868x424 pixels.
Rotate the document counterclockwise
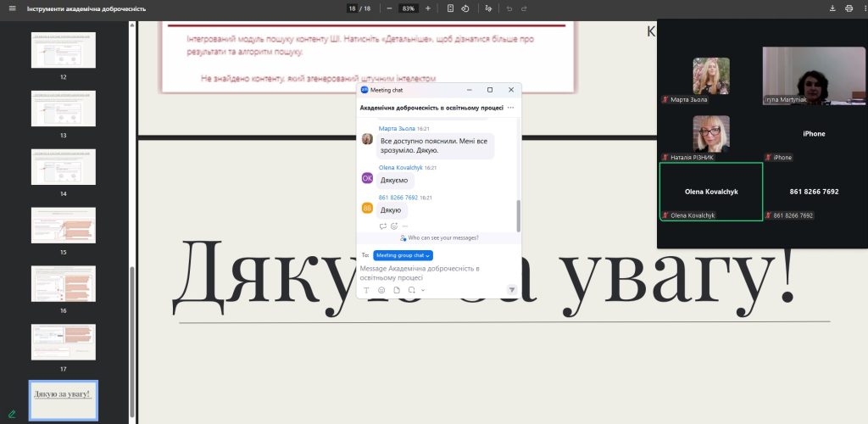465,8
